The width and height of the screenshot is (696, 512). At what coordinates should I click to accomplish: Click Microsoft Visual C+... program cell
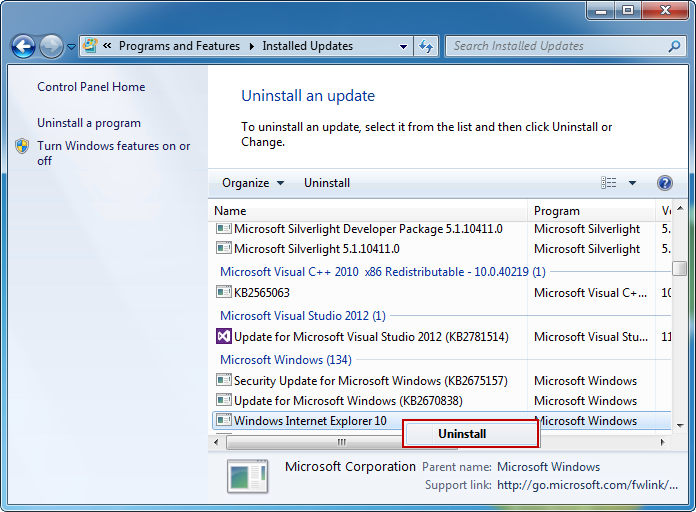(x=590, y=293)
